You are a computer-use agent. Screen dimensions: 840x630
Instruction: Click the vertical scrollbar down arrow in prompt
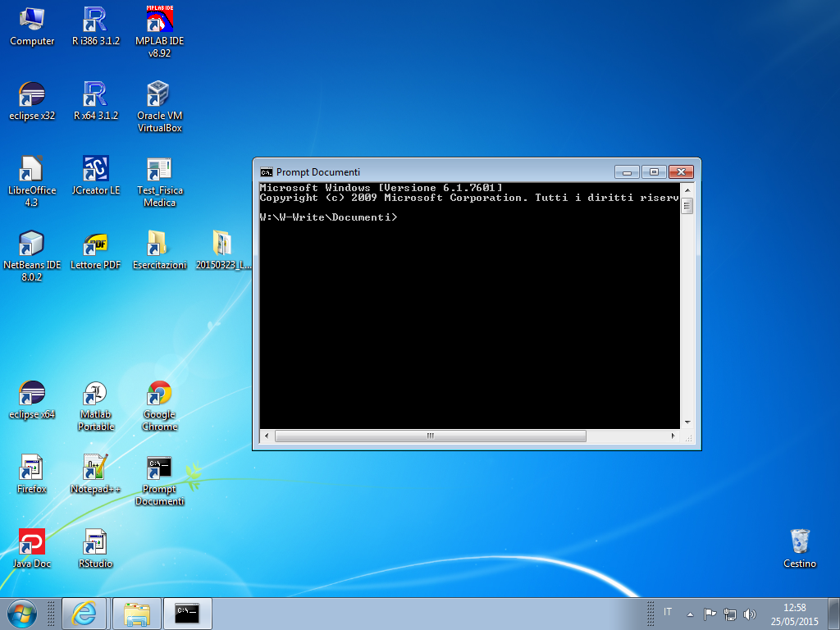coord(687,422)
